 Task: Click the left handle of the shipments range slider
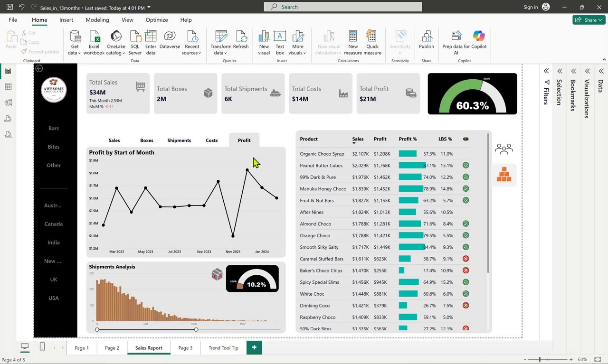97,329
